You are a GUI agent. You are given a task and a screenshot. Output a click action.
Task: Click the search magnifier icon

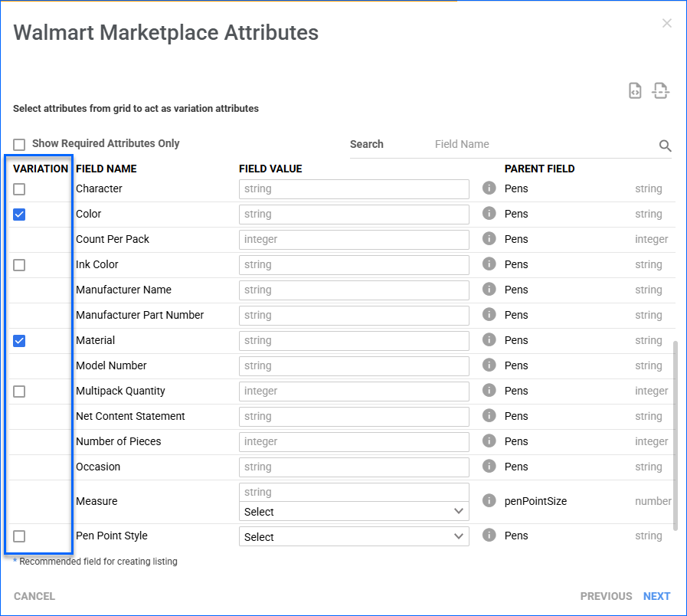pyautogui.click(x=665, y=146)
